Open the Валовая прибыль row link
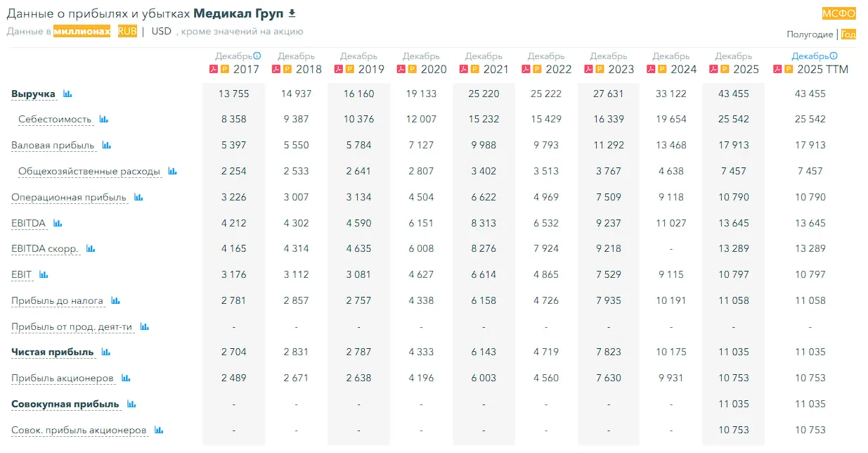This screenshot has width=868, height=453. click(x=53, y=146)
